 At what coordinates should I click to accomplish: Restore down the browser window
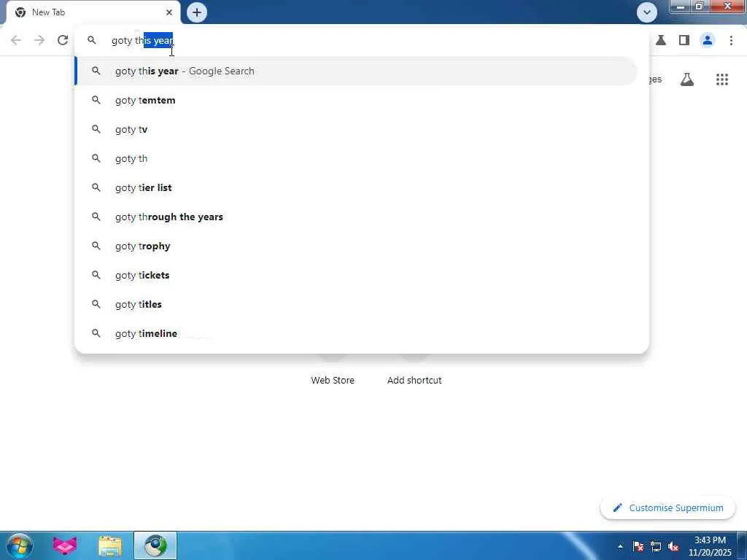coord(699,7)
